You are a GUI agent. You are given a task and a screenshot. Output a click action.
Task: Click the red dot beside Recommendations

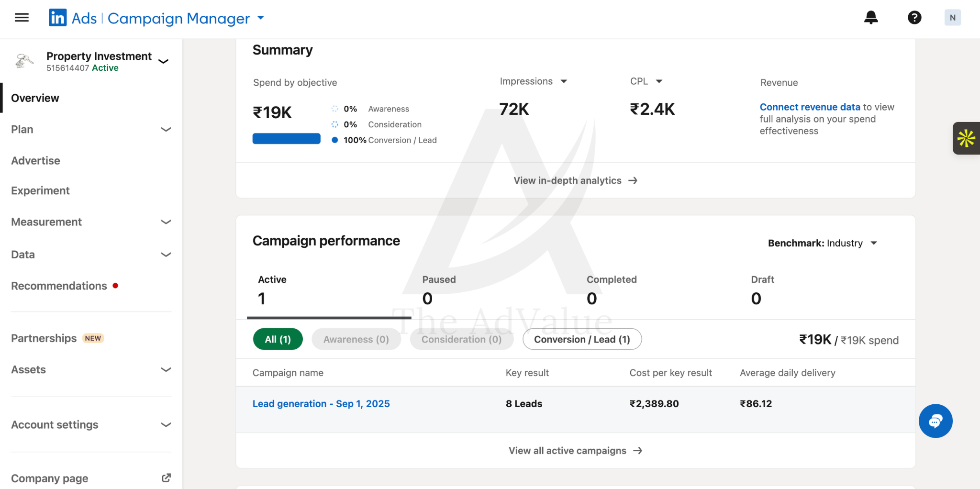[115, 286]
